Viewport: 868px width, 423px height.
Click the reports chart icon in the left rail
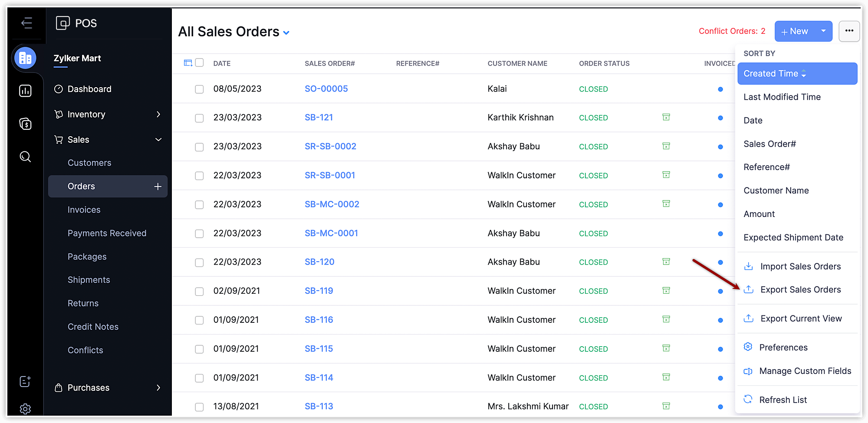(25, 91)
